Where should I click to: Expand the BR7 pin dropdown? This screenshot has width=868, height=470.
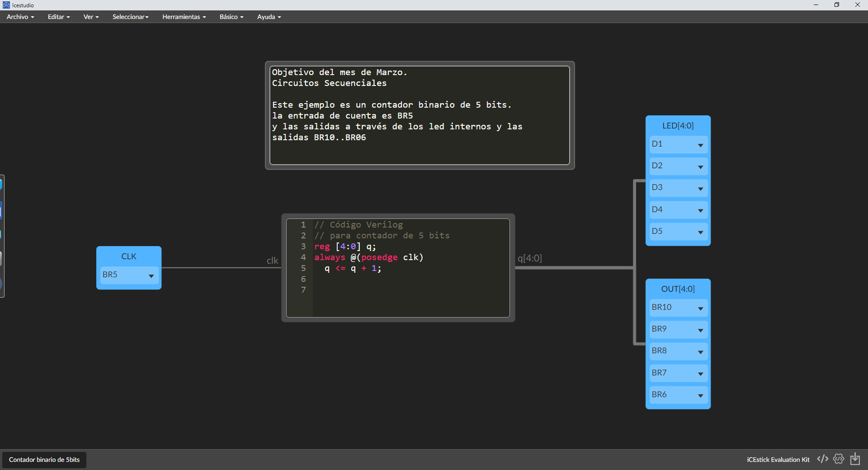tap(678, 373)
